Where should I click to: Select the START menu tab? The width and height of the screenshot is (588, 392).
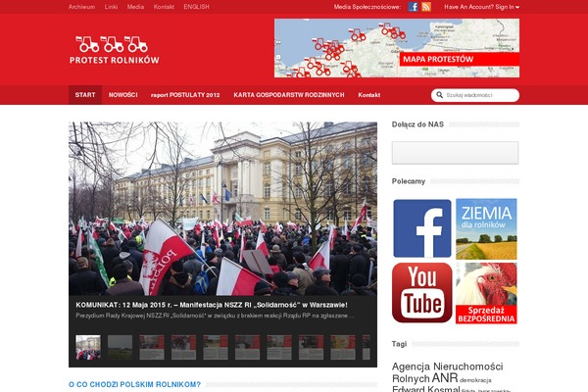click(x=85, y=95)
